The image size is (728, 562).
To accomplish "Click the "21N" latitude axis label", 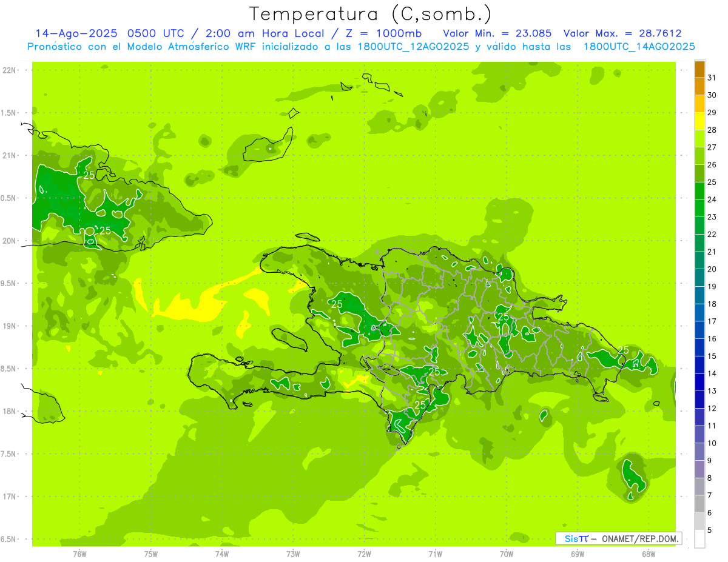I will (x=10, y=155).
